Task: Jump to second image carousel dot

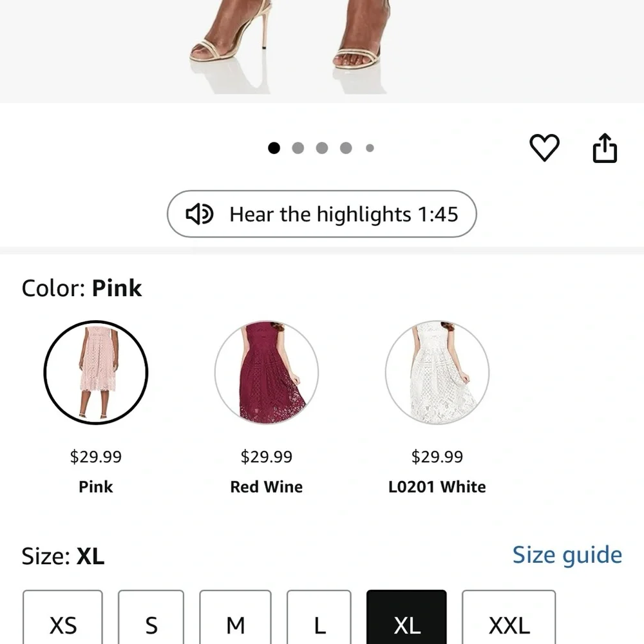Action: pyautogui.click(x=298, y=148)
